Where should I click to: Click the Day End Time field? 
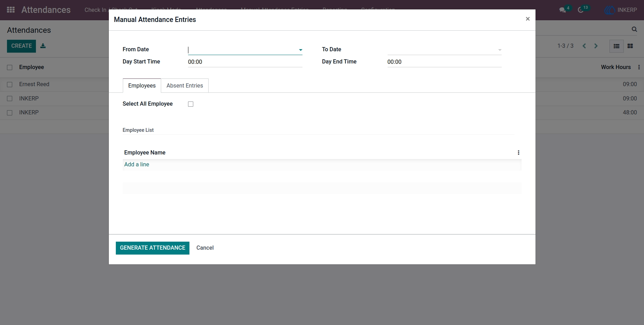[x=444, y=62]
